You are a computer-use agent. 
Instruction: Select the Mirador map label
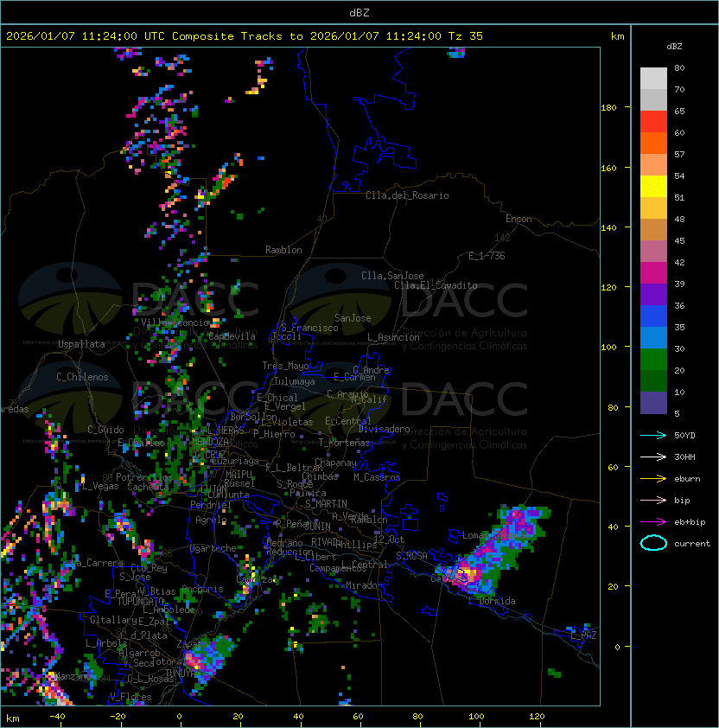(x=364, y=585)
